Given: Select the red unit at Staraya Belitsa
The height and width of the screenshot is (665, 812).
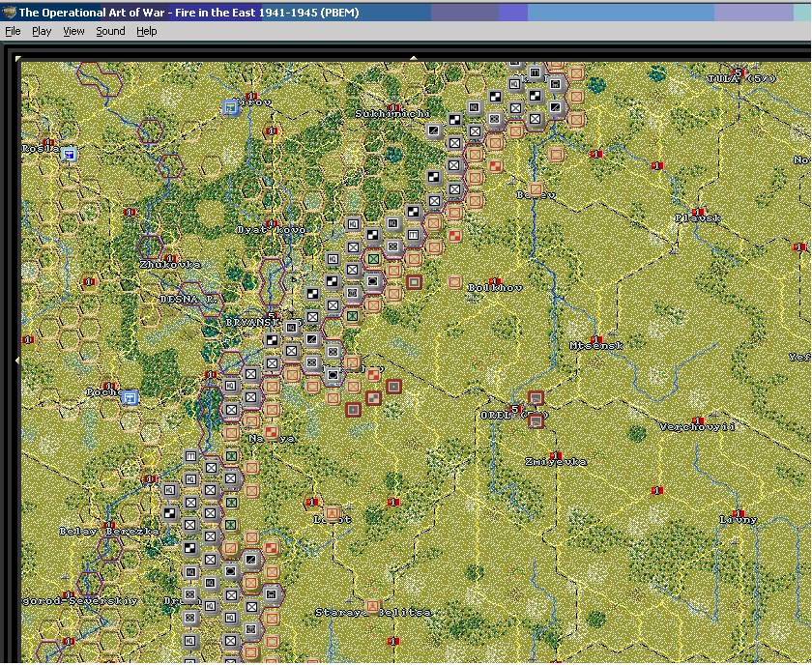Looking at the screenshot, I should [x=372, y=606].
